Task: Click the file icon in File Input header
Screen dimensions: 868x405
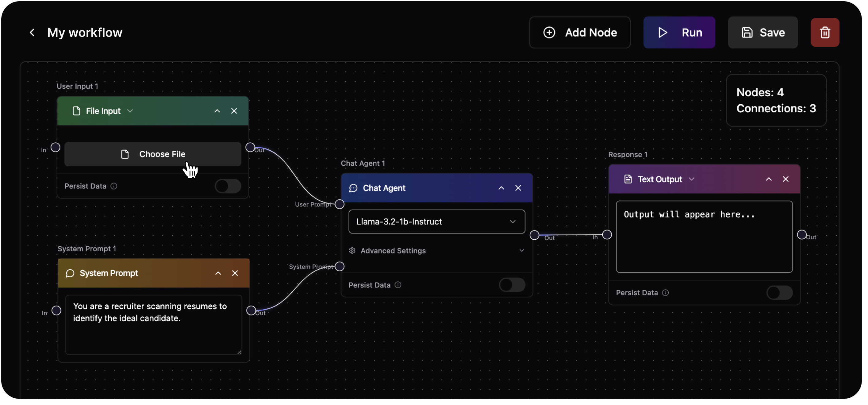Action: pyautogui.click(x=76, y=111)
